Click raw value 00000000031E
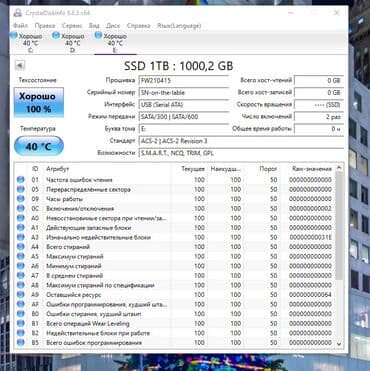This screenshot has height=371, width=370. click(311, 237)
